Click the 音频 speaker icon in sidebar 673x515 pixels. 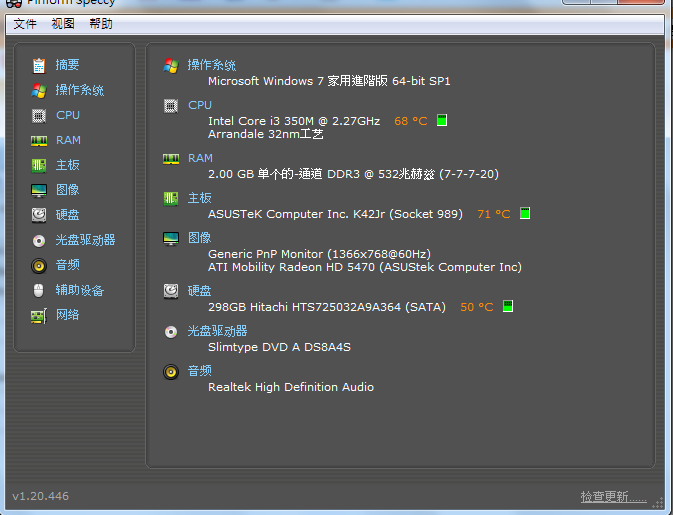pyautogui.click(x=39, y=266)
